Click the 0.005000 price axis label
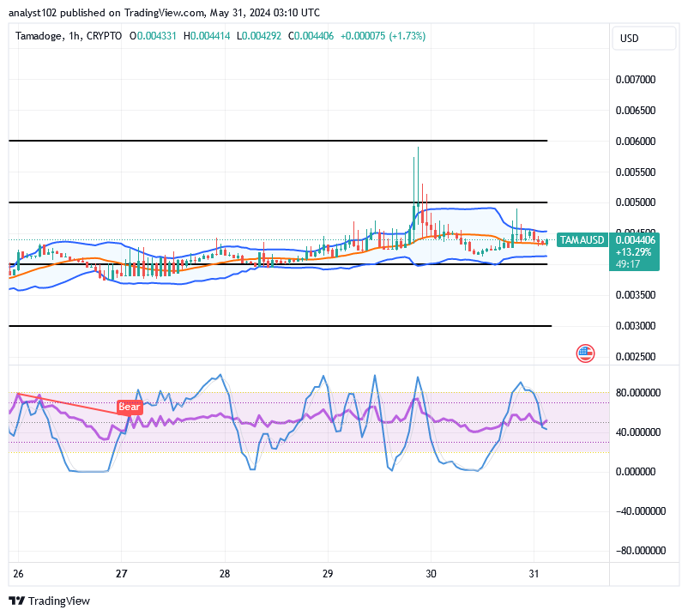Viewport: 688px width, 616px height. 636,202
